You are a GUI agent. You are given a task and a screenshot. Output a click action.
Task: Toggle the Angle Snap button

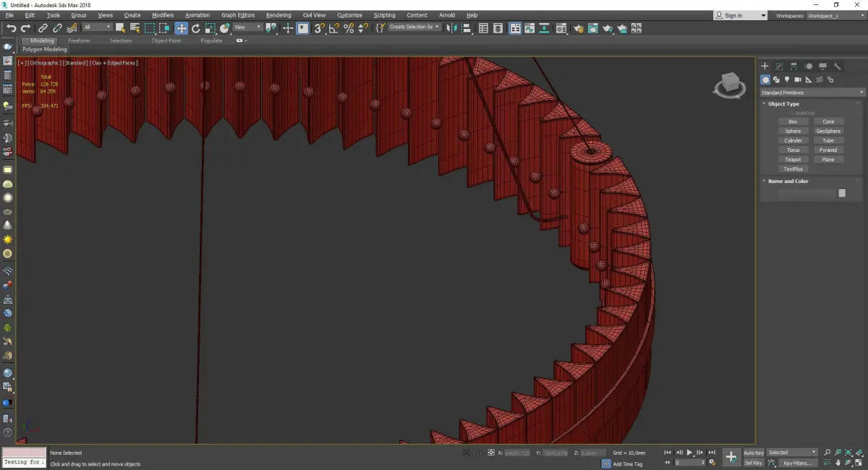[x=334, y=28]
